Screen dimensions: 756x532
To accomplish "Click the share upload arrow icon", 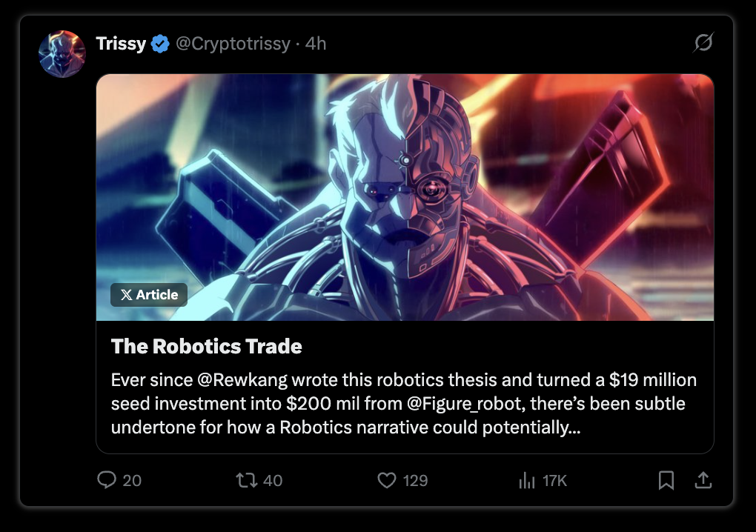I will click(703, 480).
